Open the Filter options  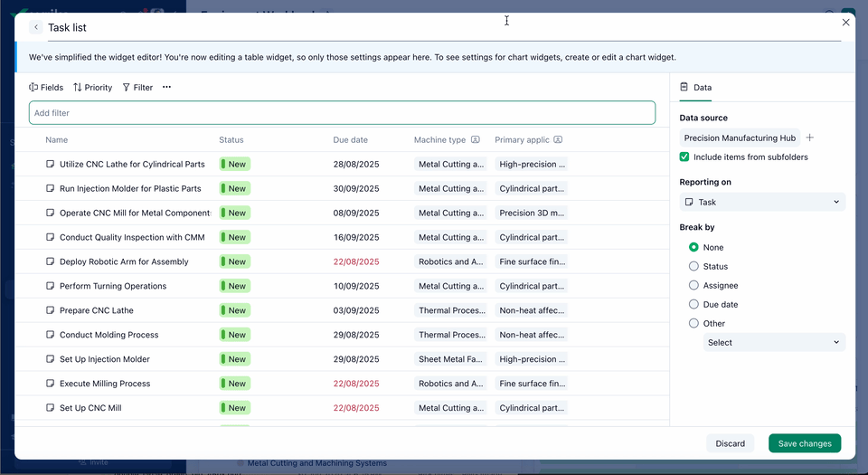137,88
